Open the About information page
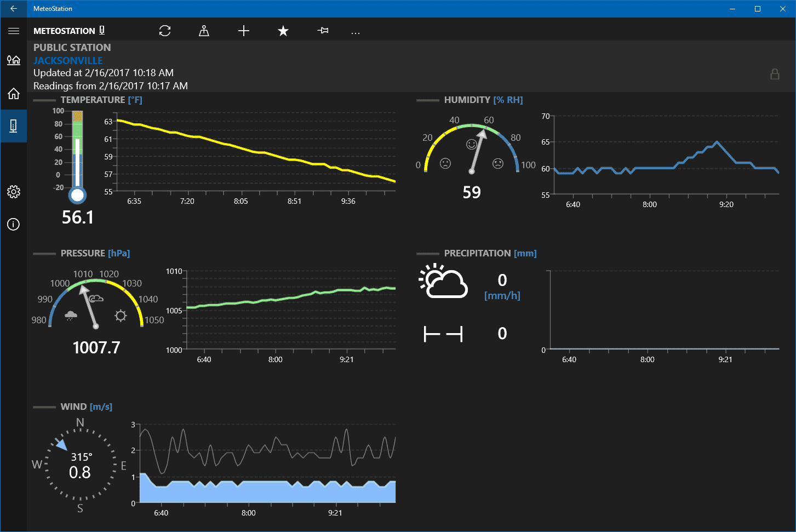The height and width of the screenshot is (532, 796). click(13, 224)
